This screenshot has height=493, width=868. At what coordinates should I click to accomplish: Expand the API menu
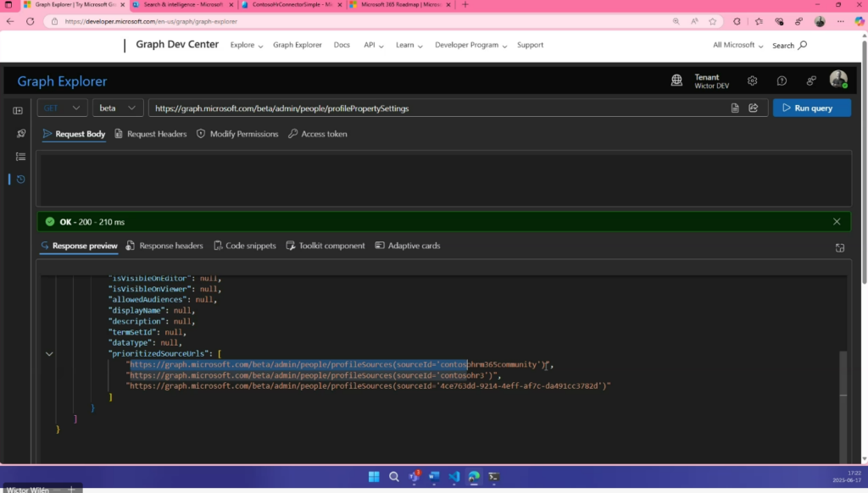374,45
